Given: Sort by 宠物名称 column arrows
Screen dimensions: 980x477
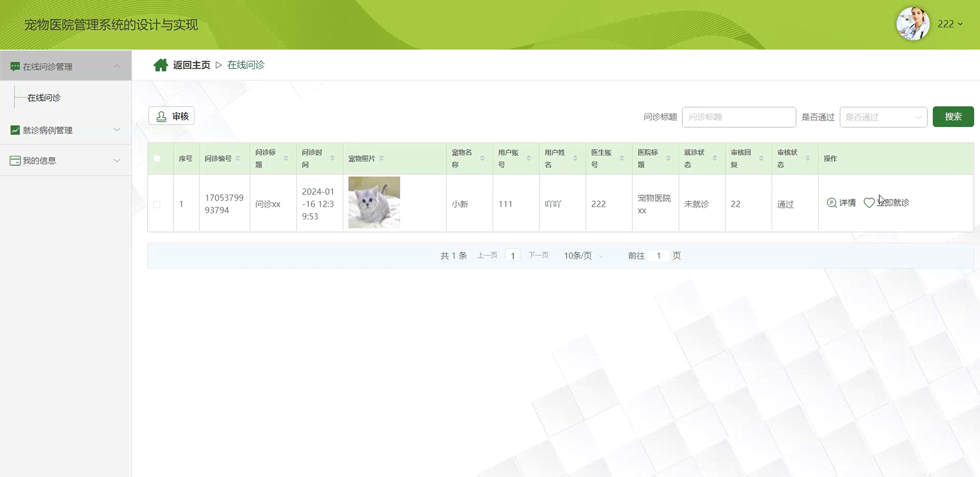Looking at the screenshot, I should click(x=482, y=158).
